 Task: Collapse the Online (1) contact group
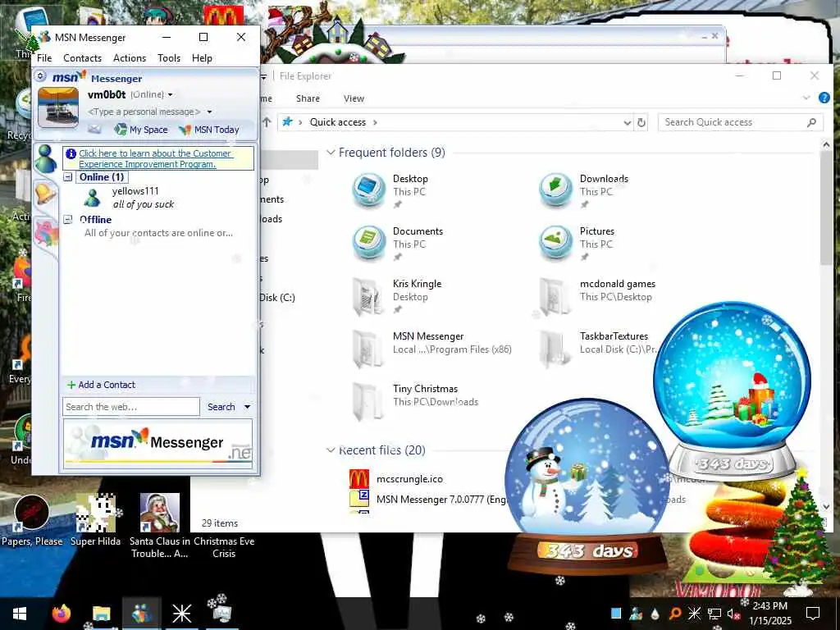(68, 177)
